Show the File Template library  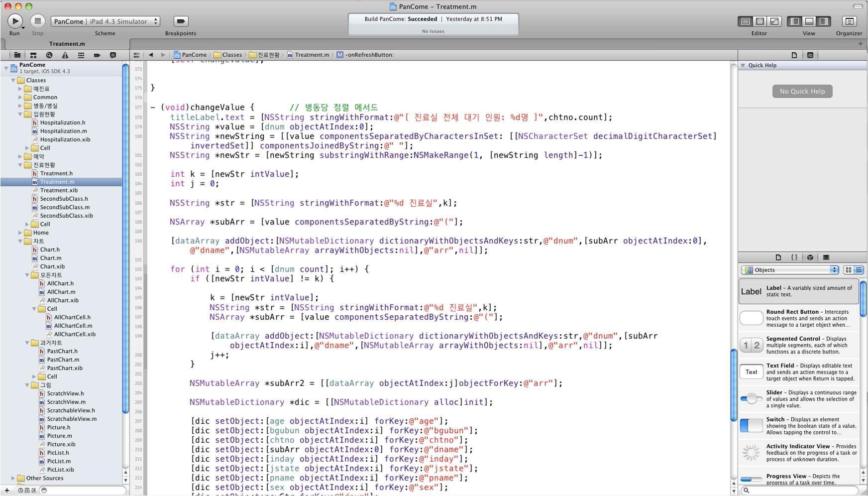[x=778, y=257]
